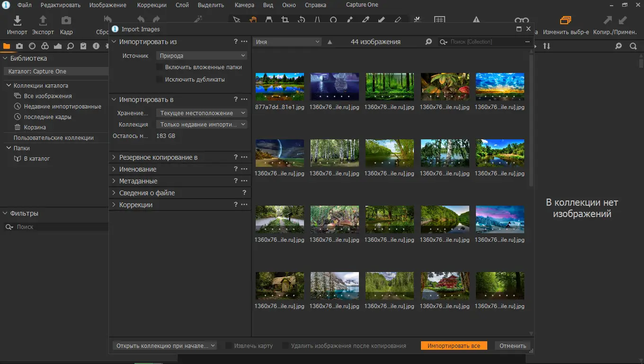Open the 'Коррекции' menu in menu bar

pos(152,5)
